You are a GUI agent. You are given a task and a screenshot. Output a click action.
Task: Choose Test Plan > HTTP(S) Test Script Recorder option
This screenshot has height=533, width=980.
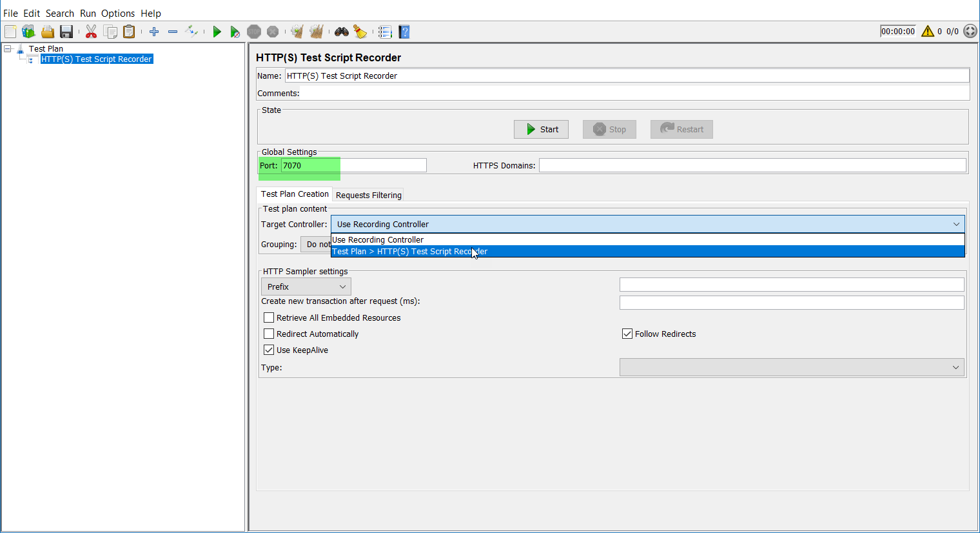click(647, 251)
